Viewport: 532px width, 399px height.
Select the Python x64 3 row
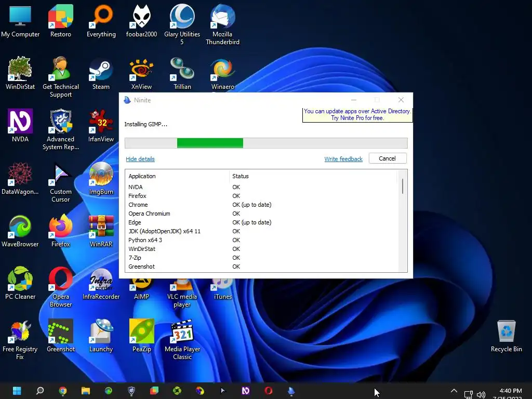(261, 240)
